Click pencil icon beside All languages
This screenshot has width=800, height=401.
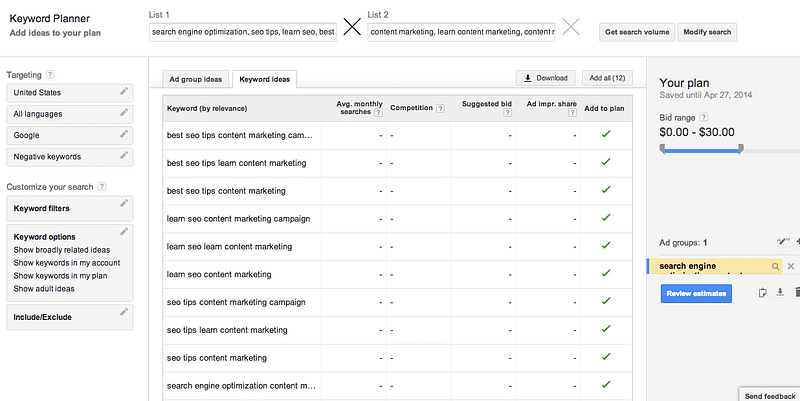[x=124, y=114]
